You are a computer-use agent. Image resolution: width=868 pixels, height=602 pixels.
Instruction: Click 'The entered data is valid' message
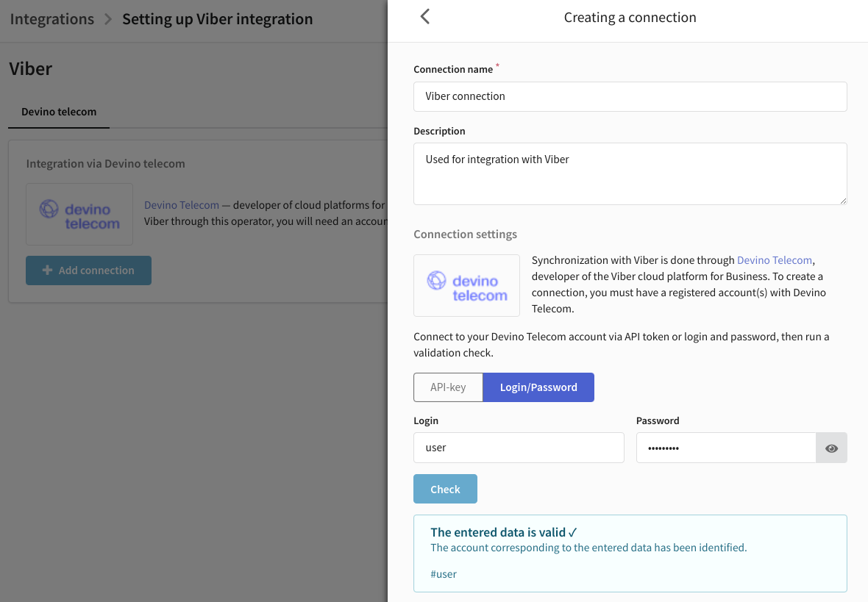point(504,532)
